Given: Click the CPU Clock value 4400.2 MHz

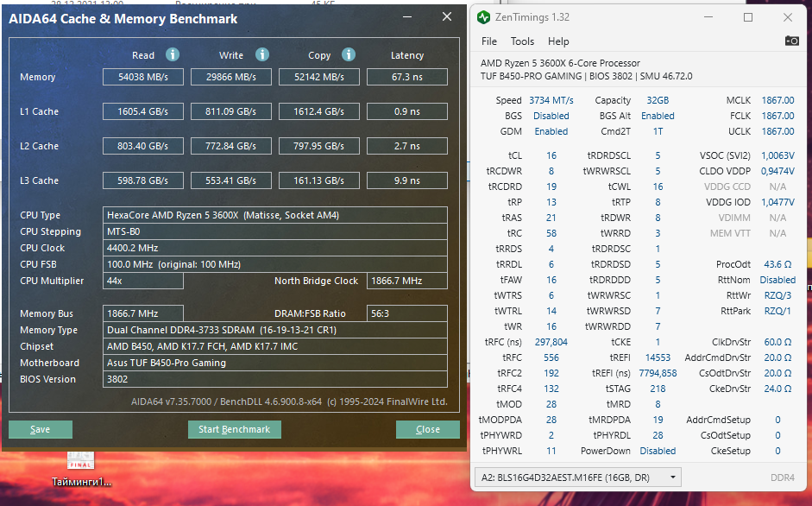Looking at the screenshot, I should pos(275,248).
